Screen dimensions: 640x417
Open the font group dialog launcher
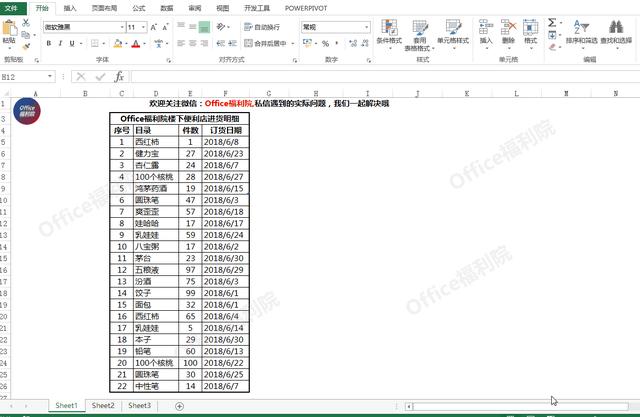point(168,60)
